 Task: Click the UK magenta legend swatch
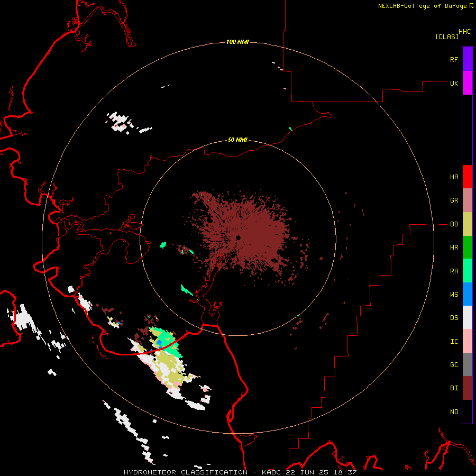(x=467, y=83)
